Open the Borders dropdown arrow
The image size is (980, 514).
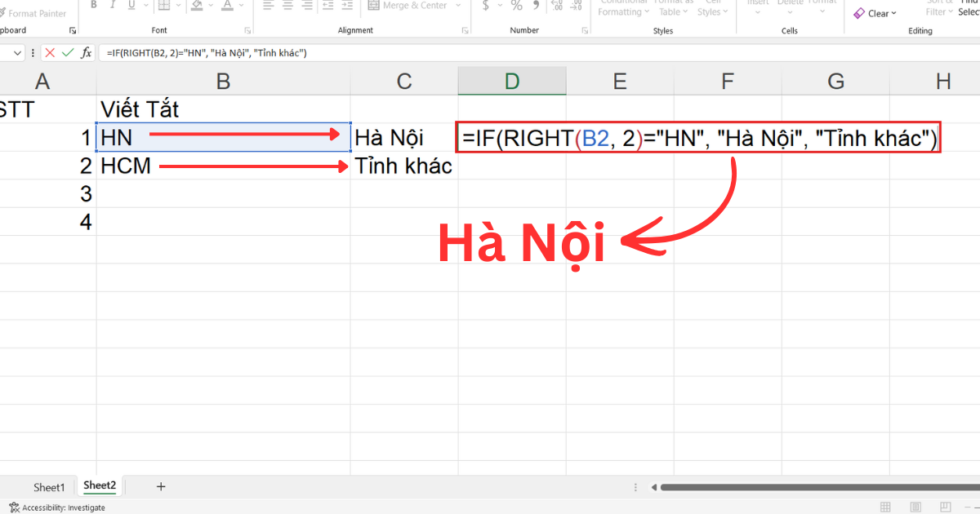[178, 7]
